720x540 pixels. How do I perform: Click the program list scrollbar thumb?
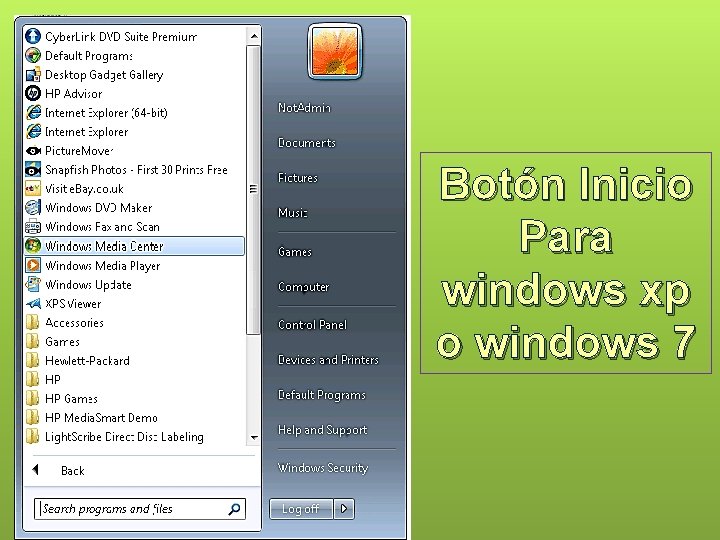(x=253, y=189)
